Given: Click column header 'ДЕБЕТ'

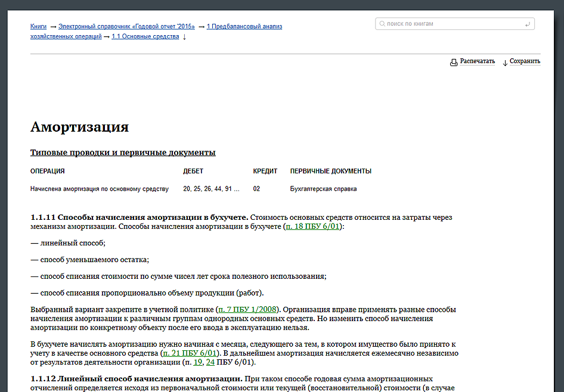Looking at the screenshot, I should (x=193, y=171).
